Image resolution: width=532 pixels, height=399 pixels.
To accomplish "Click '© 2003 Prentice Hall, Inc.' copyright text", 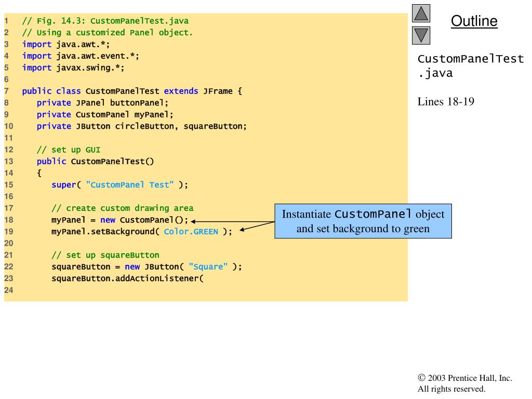I will click(x=465, y=378).
